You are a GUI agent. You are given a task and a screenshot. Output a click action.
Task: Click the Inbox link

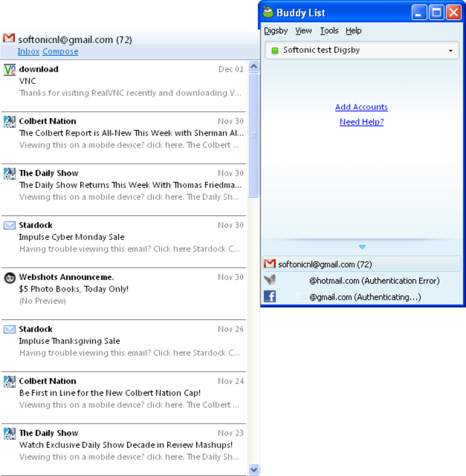point(28,51)
